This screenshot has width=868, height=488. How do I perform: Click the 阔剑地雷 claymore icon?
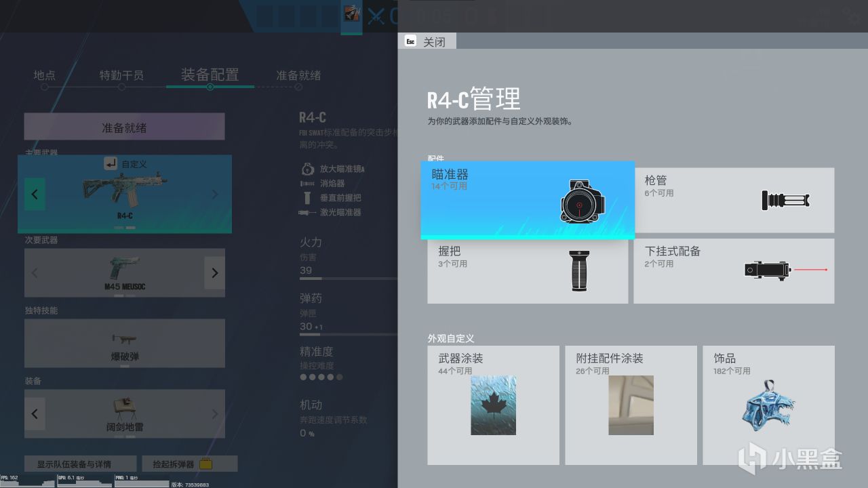124,409
